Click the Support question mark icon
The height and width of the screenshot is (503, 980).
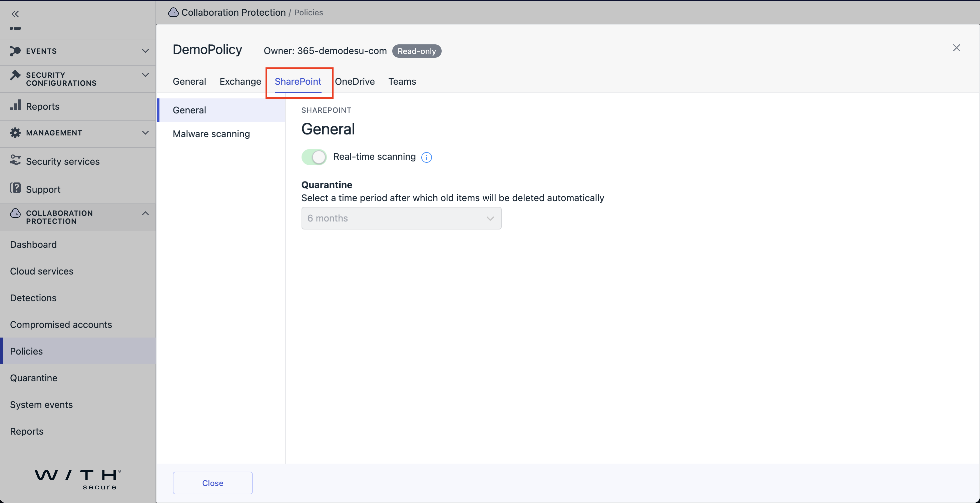coord(15,188)
